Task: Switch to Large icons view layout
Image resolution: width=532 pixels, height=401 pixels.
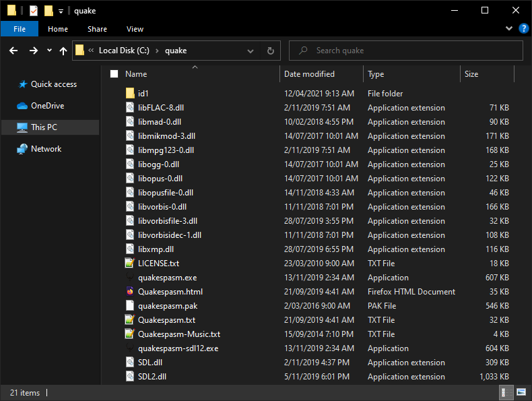Action: click(521, 392)
